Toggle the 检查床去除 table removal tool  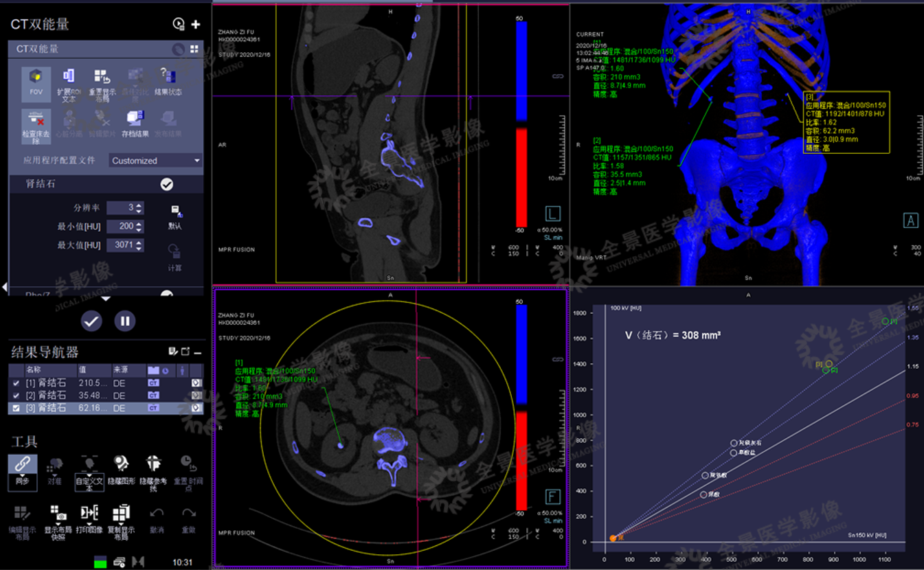[x=36, y=124]
